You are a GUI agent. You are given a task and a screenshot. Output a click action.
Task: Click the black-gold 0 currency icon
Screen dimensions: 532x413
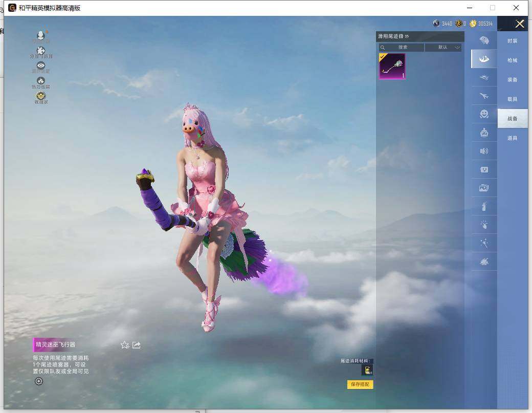pyautogui.click(x=459, y=24)
